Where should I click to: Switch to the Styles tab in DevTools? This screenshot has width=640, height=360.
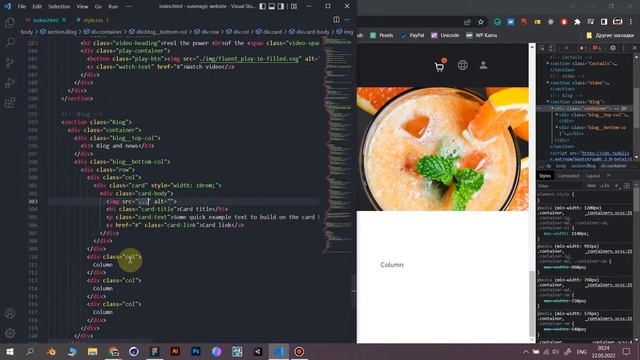(545, 176)
